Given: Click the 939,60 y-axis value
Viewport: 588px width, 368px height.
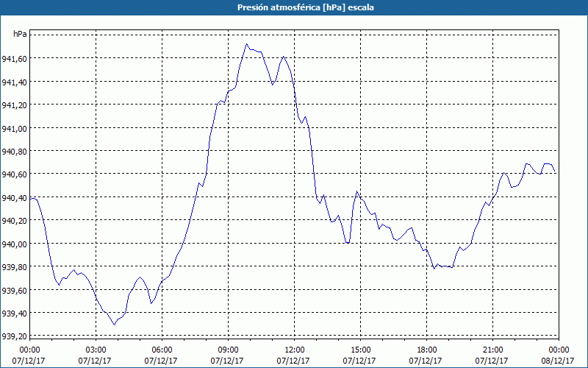Looking at the screenshot, I should point(14,290).
